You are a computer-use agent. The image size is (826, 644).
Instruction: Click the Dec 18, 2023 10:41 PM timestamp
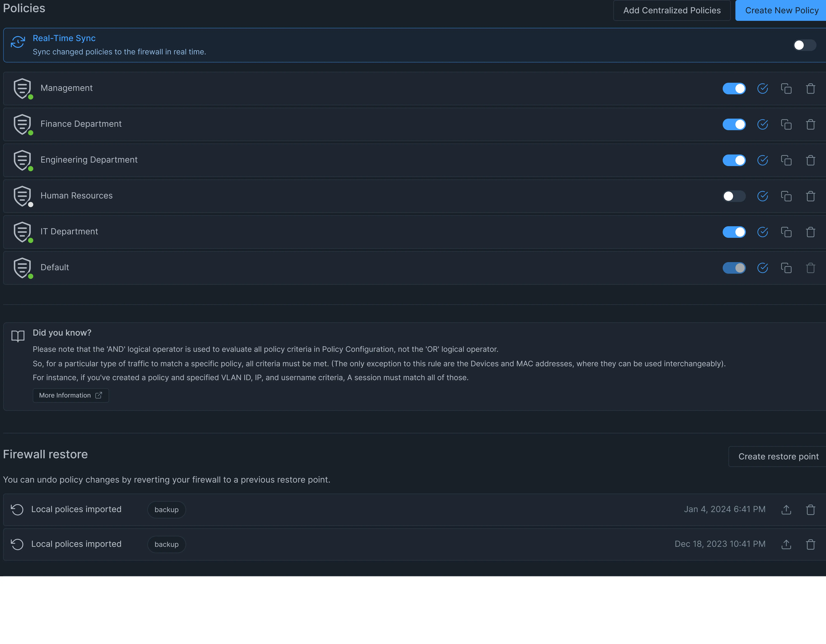pyautogui.click(x=720, y=544)
